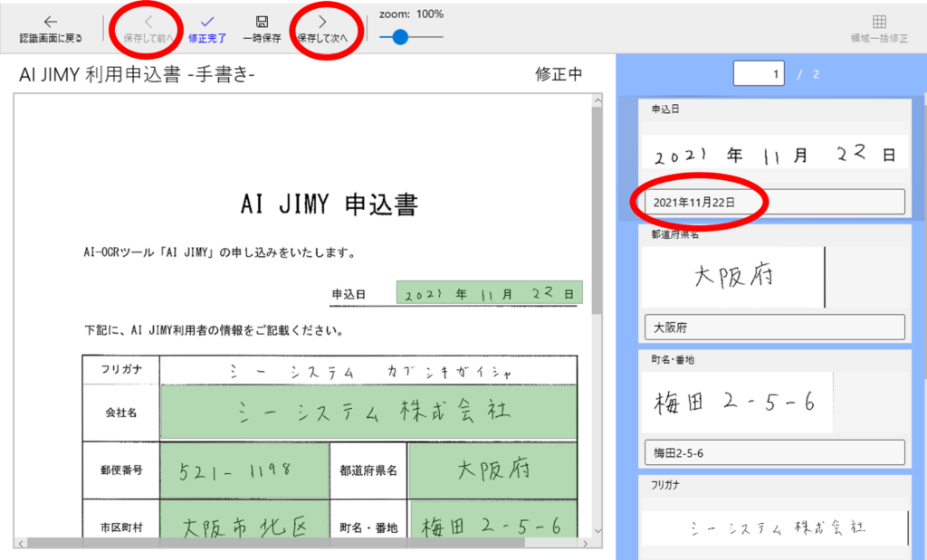Click the document's horizontal scrollbar right arrow
This screenshot has height=560, width=927.
(586, 544)
